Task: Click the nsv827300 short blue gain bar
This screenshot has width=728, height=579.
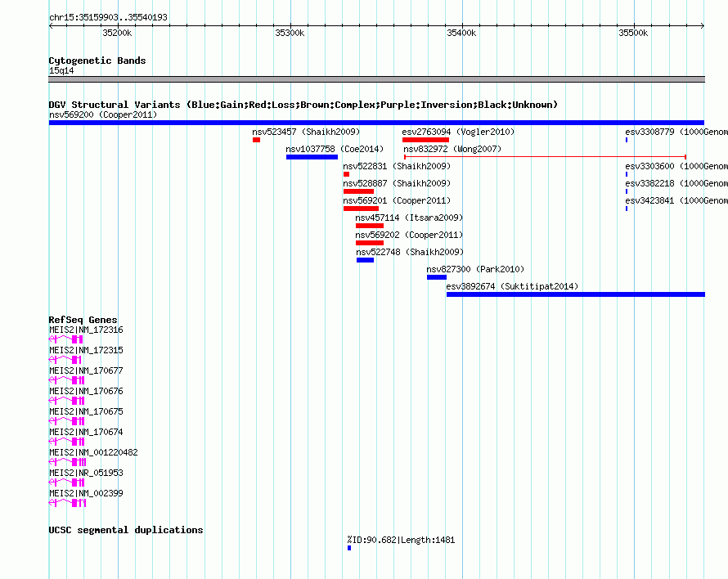Action: [437, 277]
